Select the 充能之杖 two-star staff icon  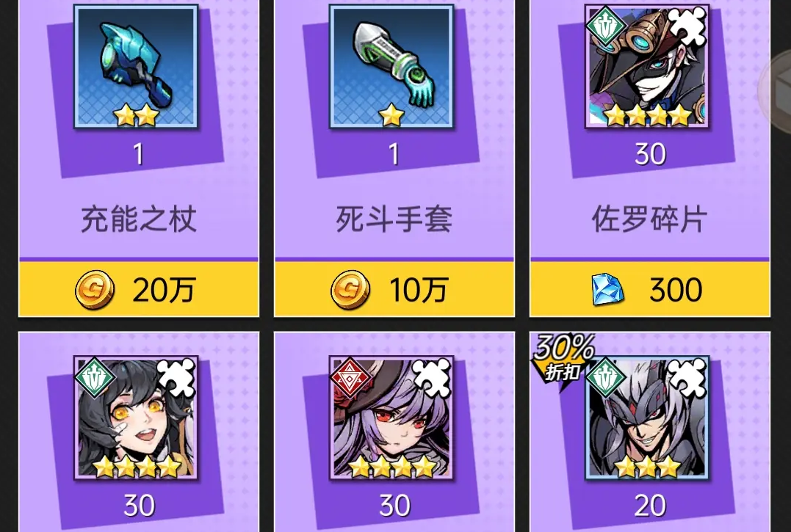pos(136,67)
